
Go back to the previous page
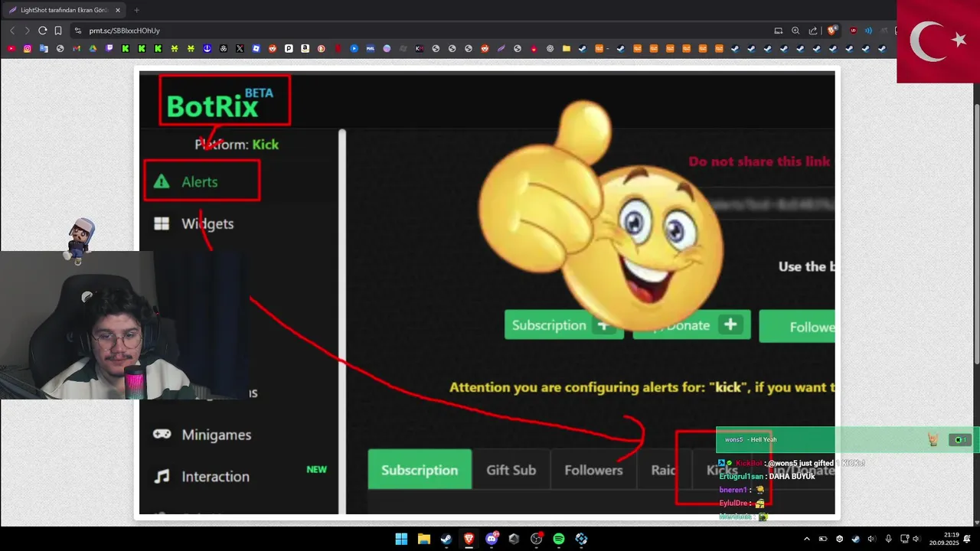[12, 31]
